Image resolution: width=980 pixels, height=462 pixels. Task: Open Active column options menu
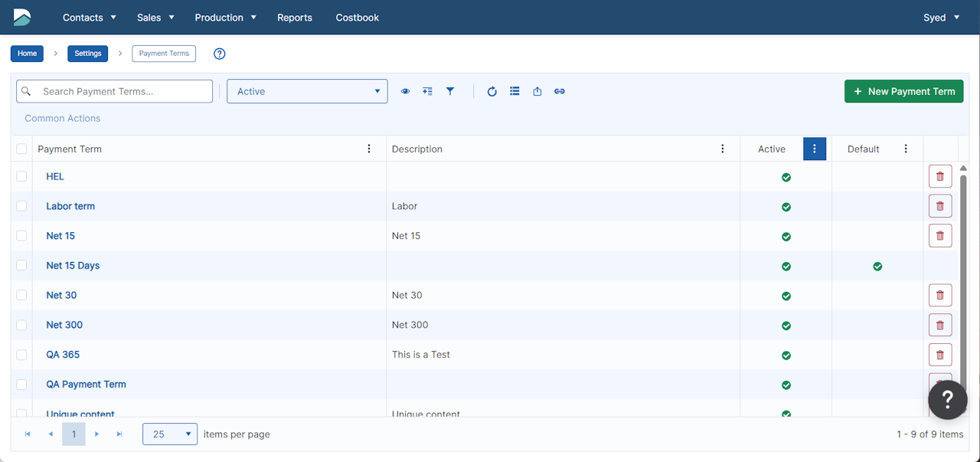[815, 149]
